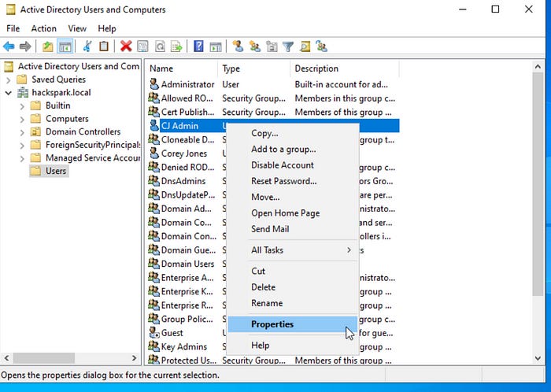Screen dimensions: 551x392
Task: Collapse the hackspark.local domain node
Action: point(9,93)
